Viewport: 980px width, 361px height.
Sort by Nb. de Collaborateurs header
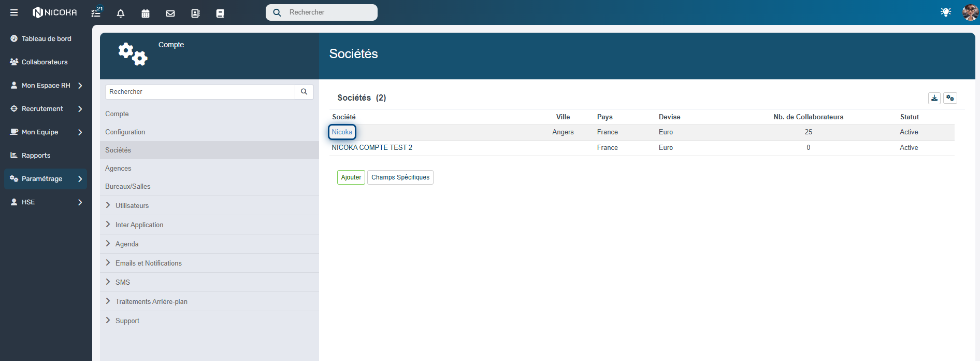(x=809, y=117)
